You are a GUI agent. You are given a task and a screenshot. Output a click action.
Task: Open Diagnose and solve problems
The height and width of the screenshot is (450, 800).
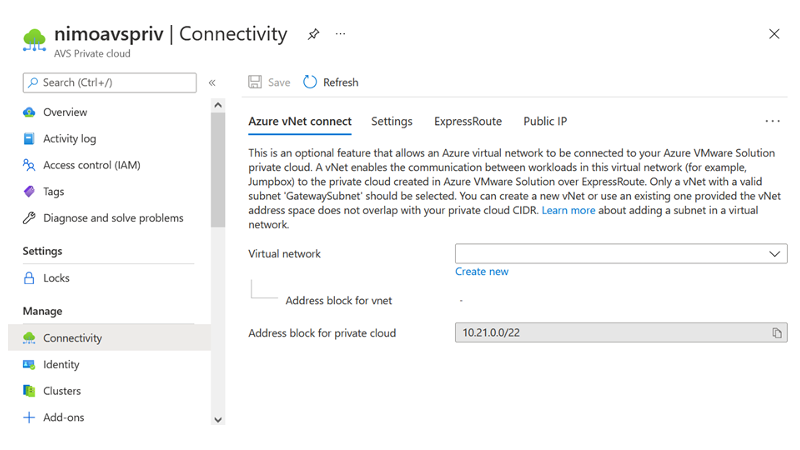tap(113, 218)
